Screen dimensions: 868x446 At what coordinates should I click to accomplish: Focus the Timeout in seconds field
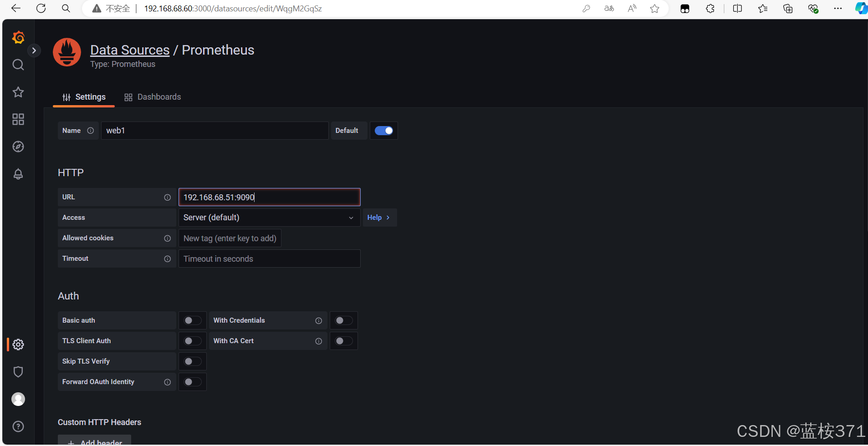pyautogui.click(x=270, y=258)
